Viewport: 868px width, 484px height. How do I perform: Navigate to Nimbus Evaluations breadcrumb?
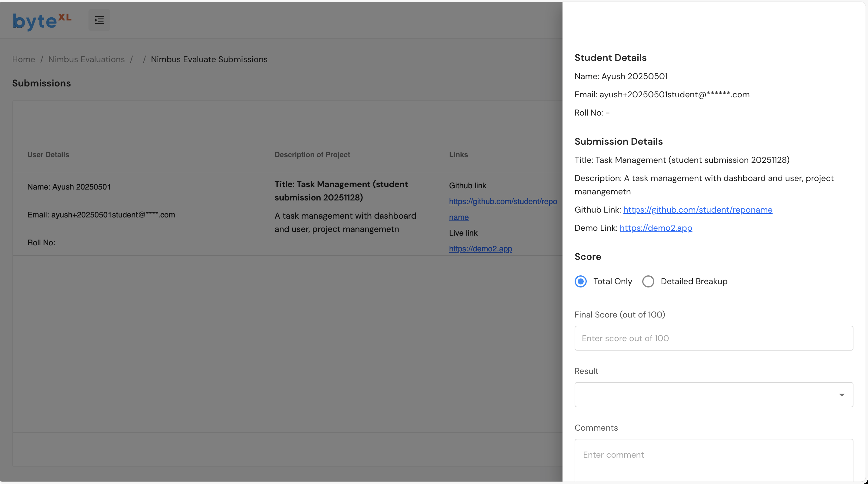click(86, 59)
